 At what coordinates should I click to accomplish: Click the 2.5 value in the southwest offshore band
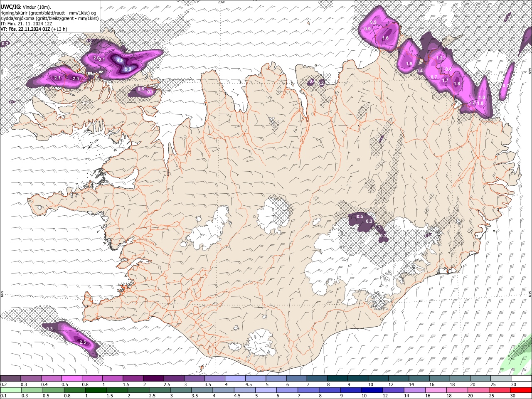pos(83,342)
